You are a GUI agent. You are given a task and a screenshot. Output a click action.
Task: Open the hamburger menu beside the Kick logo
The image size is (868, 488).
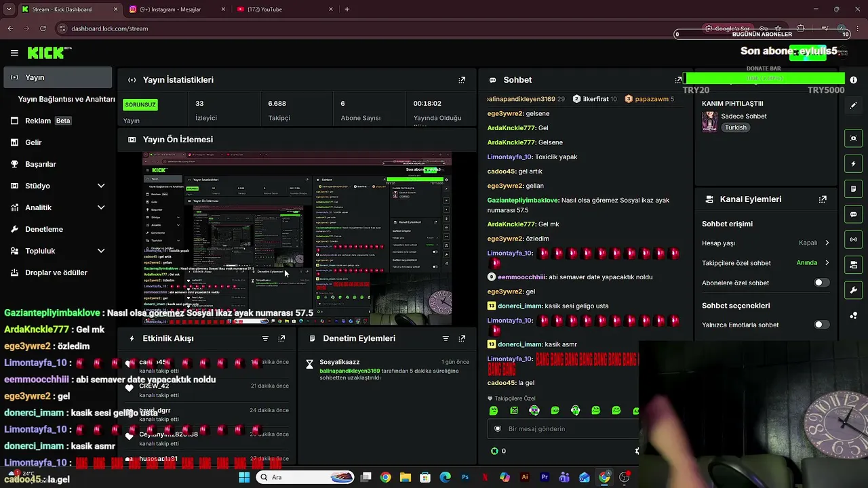coord(14,53)
